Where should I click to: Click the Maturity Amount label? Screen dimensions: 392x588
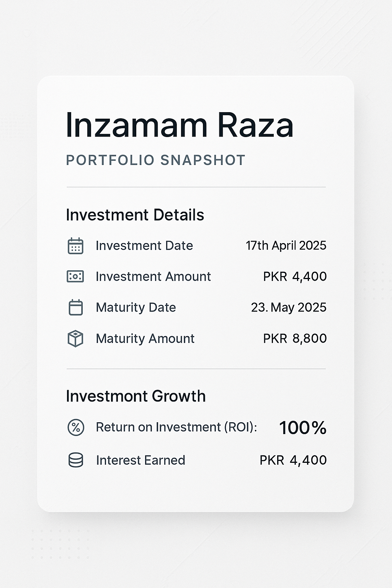pyautogui.click(x=145, y=338)
